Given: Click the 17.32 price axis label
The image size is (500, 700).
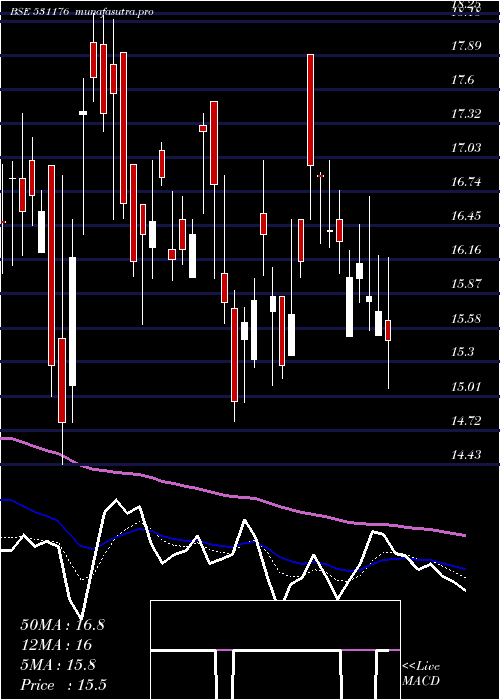Looking at the screenshot, I should pos(466,114).
